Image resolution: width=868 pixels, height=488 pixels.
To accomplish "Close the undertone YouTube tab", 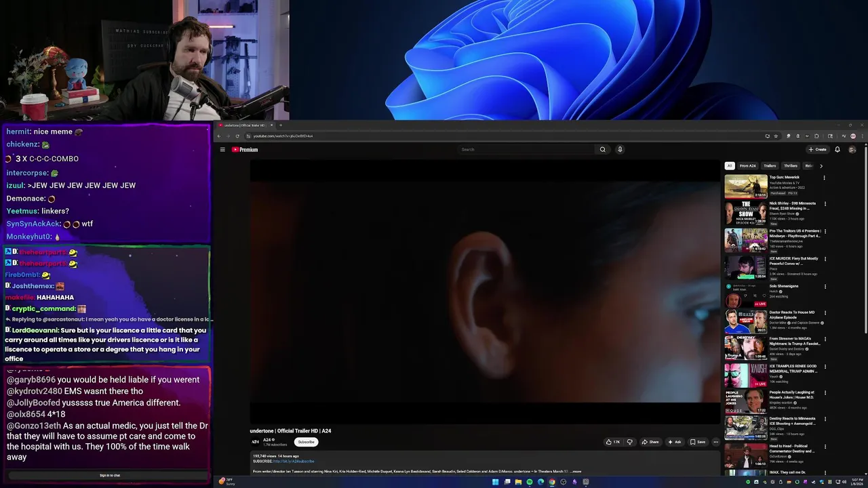I will (271, 125).
